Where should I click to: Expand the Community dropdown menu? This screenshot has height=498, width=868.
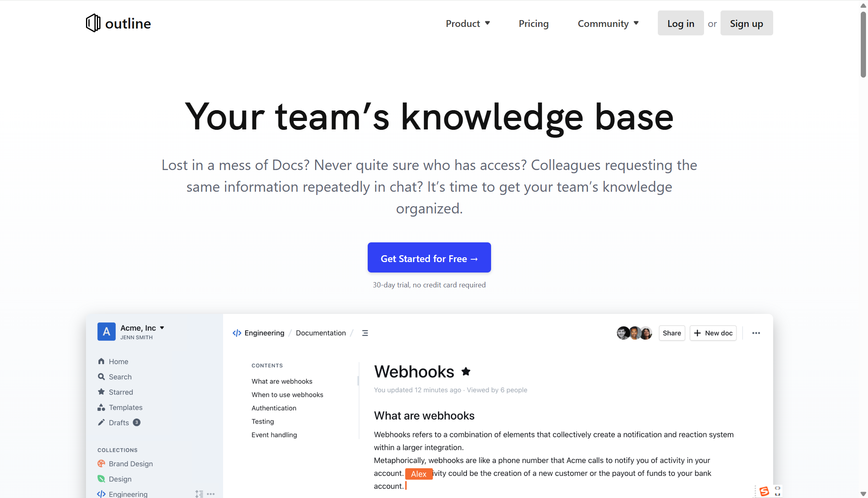608,23
